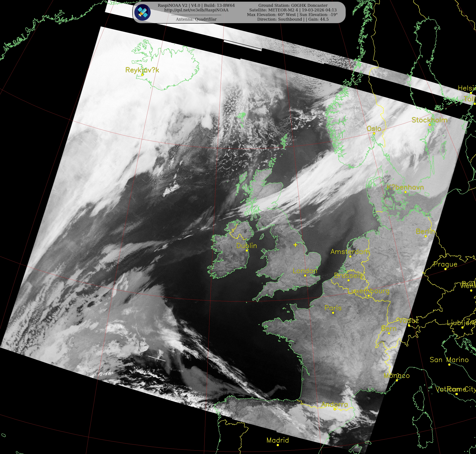The width and height of the screenshot is (476, 454).
Task: Click the Prague city label
Action: click(x=445, y=264)
